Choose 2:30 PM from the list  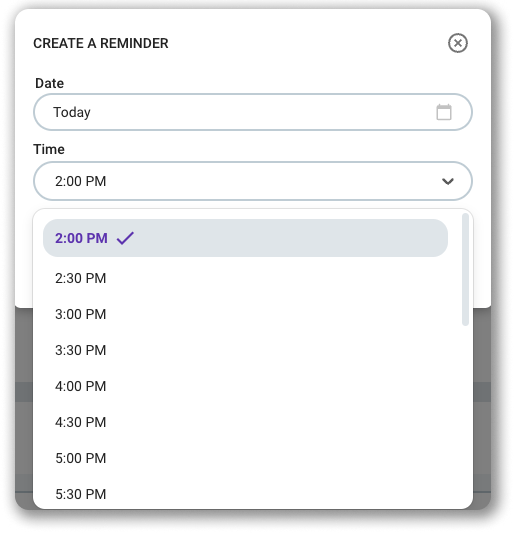point(245,278)
